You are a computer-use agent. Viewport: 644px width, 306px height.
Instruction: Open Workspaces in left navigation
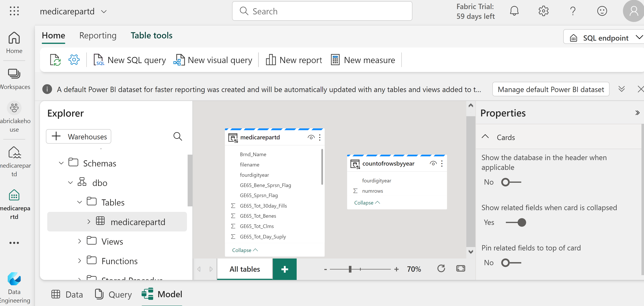coord(15,79)
